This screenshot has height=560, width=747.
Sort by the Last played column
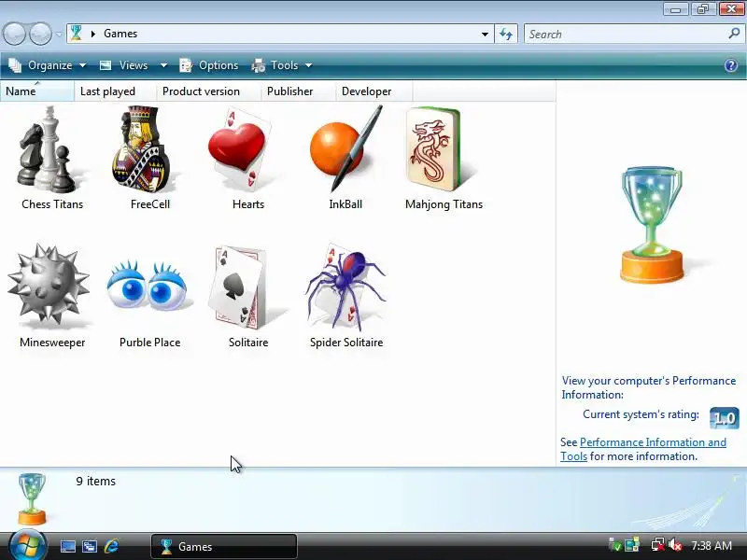click(x=115, y=91)
